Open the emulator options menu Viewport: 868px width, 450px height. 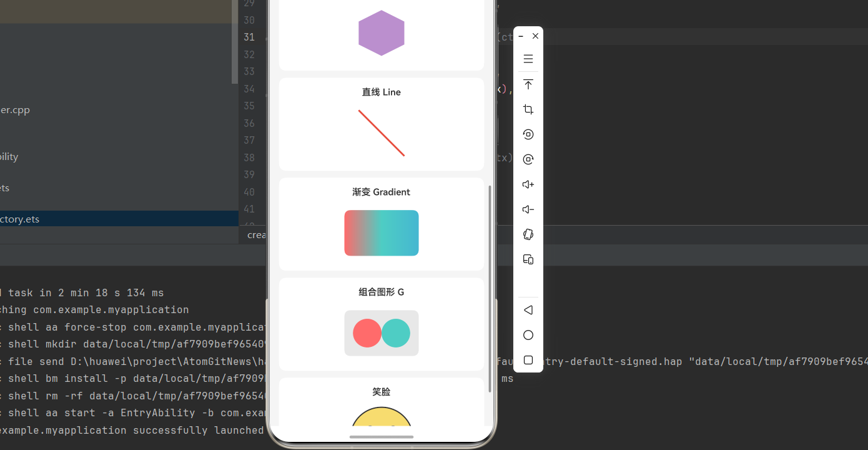(528, 58)
